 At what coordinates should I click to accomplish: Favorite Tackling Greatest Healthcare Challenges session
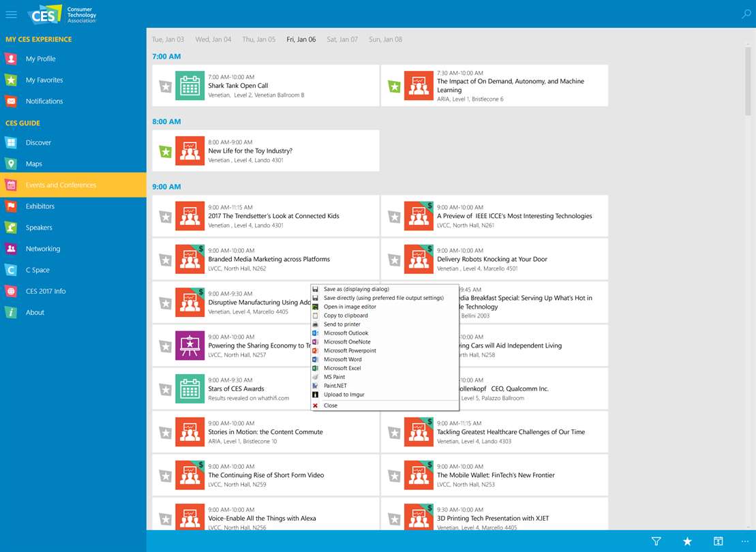point(395,433)
